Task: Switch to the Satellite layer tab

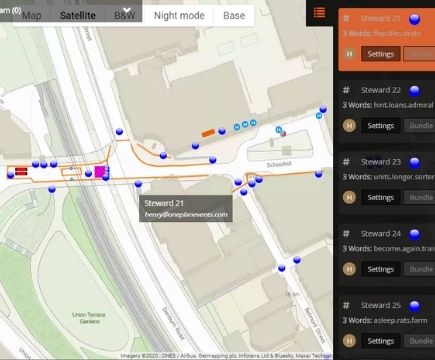Action: tap(78, 15)
